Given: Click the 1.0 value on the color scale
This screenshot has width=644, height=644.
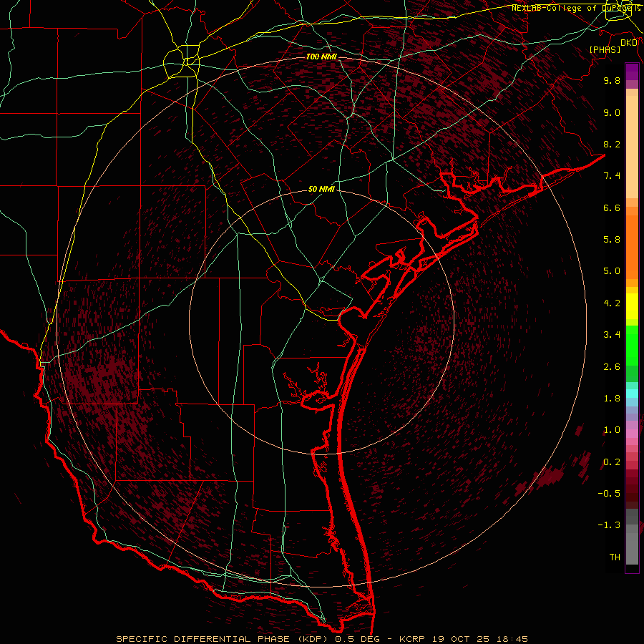Looking at the screenshot, I should click(612, 430).
